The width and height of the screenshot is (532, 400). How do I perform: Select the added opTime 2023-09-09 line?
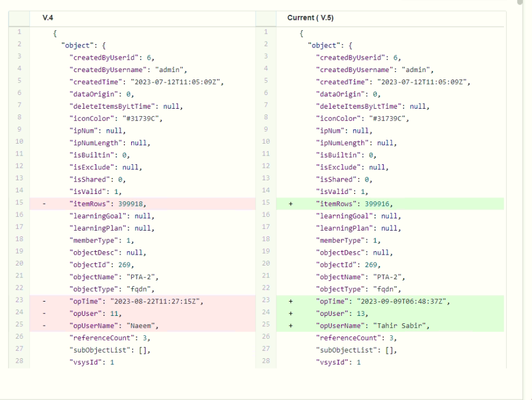click(x=383, y=301)
